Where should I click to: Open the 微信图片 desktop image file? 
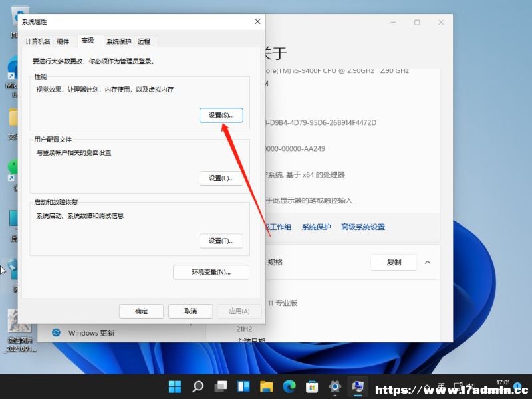point(20,331)
